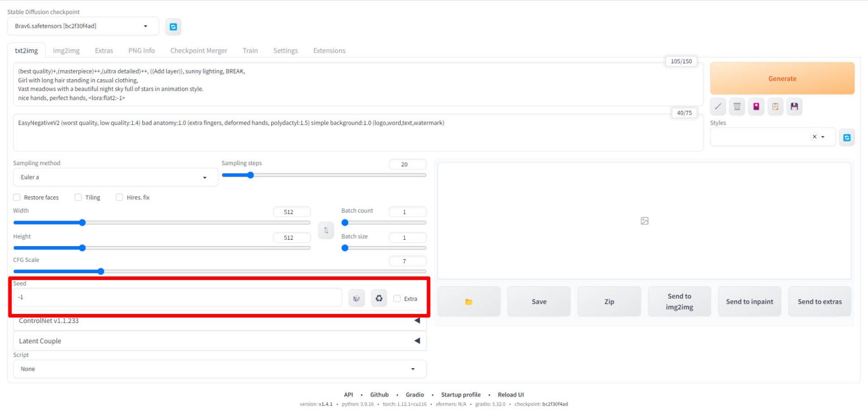Click the trash icon to clear prompt
Image resolution: width=868 pixels, height=418 pixels.
pos(736,106)
